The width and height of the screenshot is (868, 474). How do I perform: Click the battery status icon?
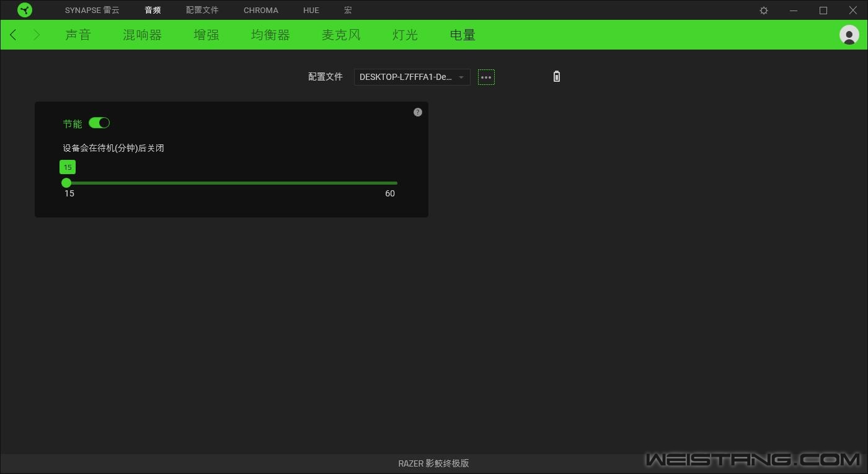point(557,76)
